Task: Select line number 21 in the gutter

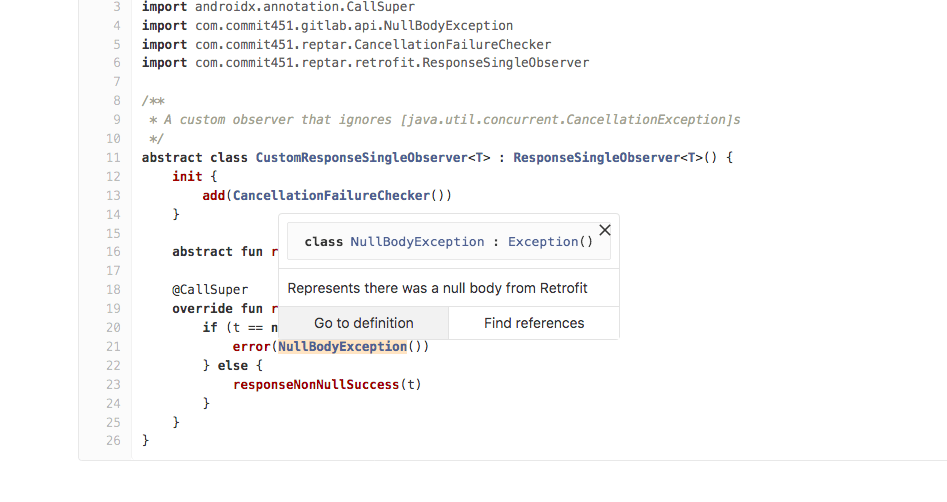Action: point(112,346)
